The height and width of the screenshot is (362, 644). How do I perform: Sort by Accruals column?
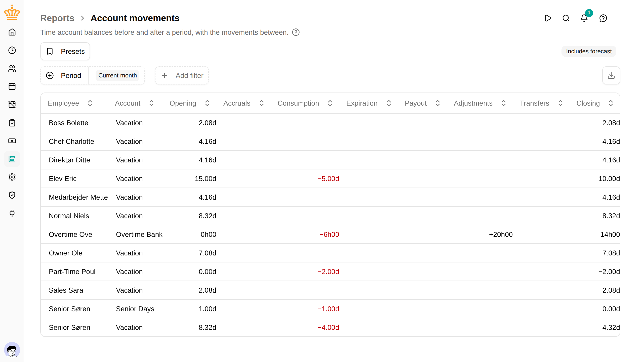tap(244, 103)
